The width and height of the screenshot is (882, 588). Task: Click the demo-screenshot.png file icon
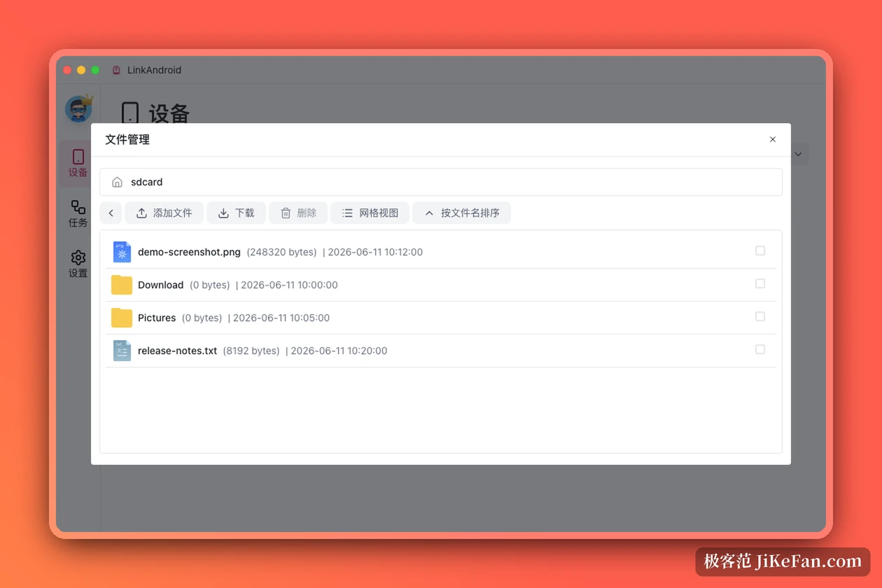(x=122, y=252)
